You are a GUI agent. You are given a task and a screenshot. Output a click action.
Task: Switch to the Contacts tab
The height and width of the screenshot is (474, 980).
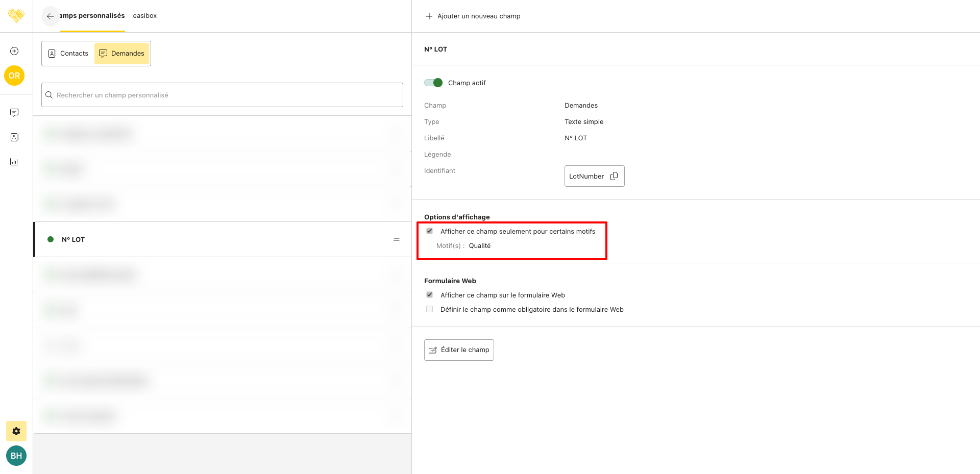[68, 54]
